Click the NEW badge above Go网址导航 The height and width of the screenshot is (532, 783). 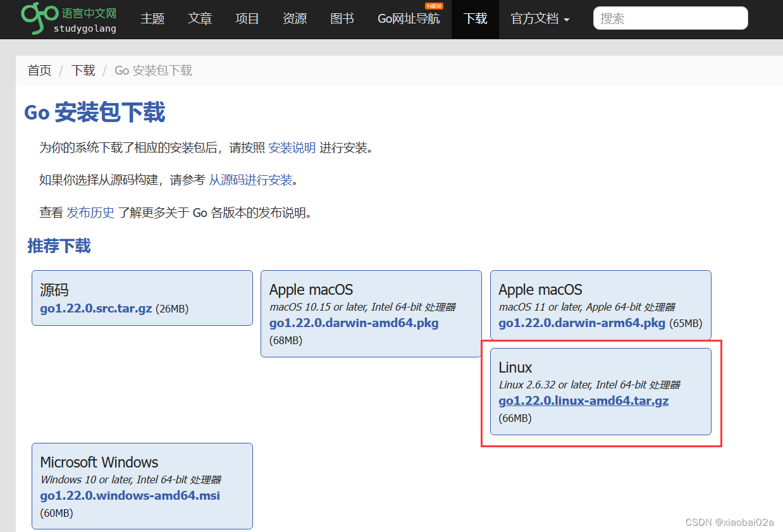435,6
